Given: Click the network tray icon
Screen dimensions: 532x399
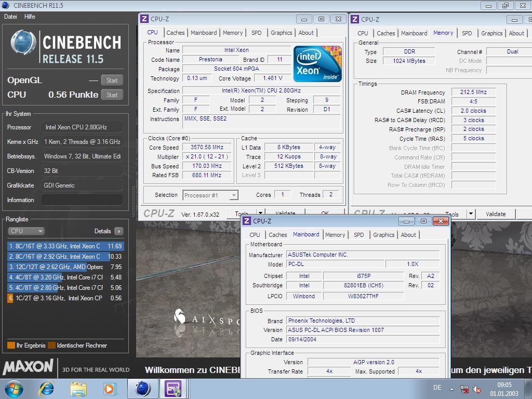Looking at the screenshot, I should tap(464, 389).
